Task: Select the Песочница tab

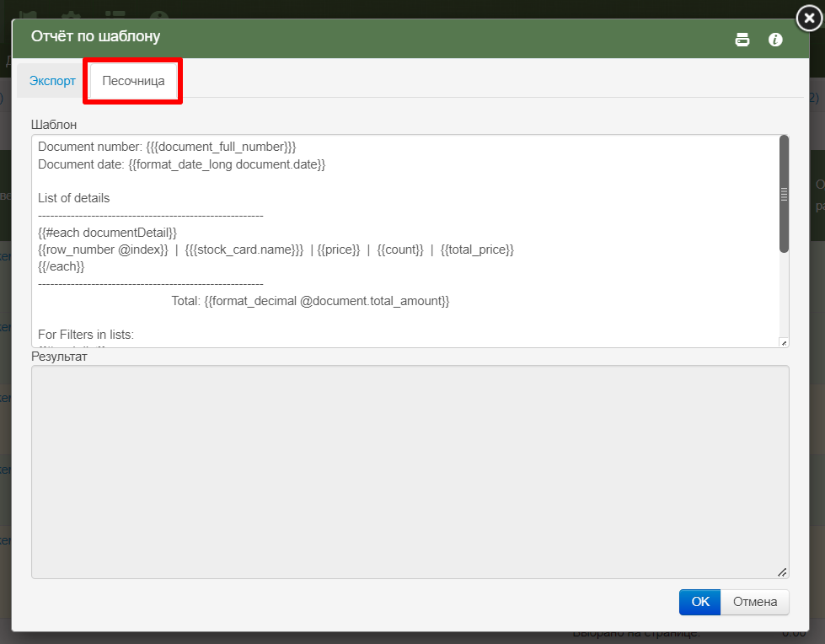Action: coord(133,81)
